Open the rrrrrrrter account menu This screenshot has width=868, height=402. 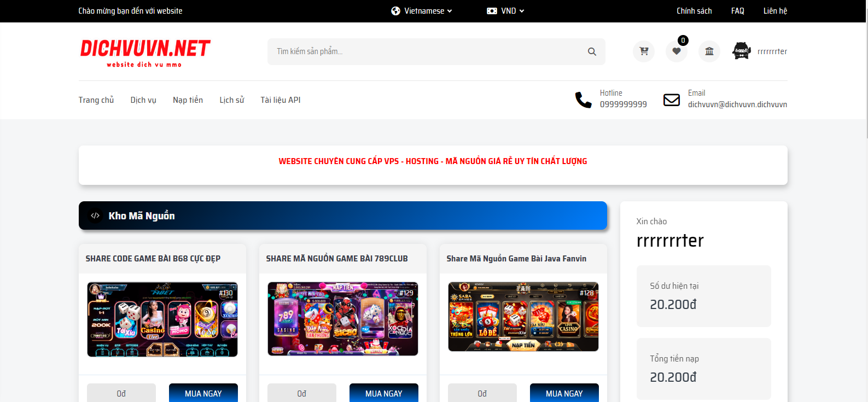tap(772, 51)
